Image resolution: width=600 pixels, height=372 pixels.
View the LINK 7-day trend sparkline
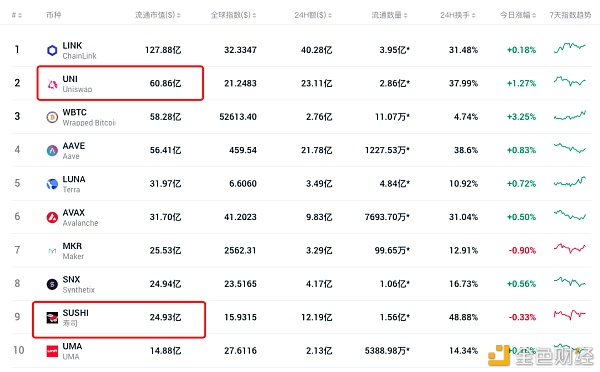(x=570, y=48)
